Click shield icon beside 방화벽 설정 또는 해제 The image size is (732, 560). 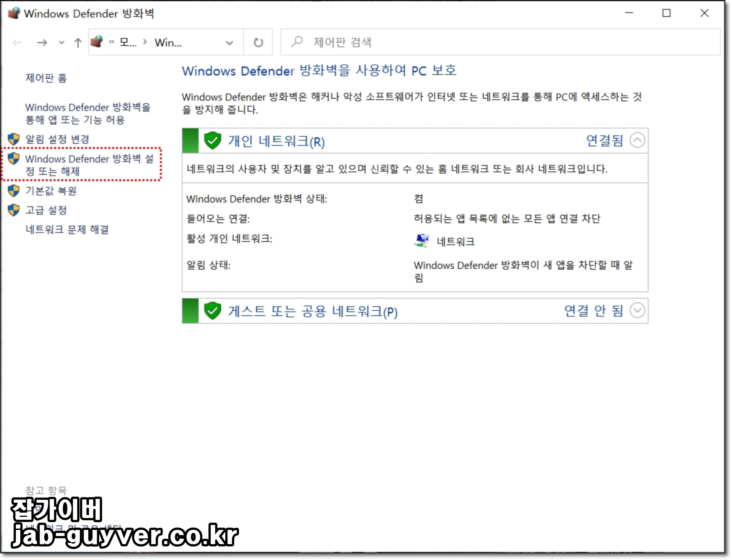click(x=14, y=159)
